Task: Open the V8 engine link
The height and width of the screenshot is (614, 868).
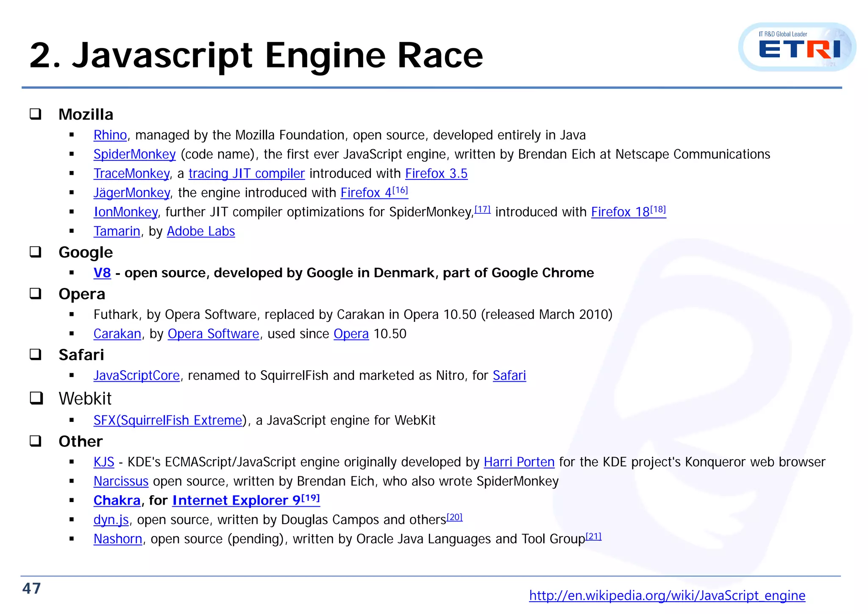Action: (x=102, y=273)
